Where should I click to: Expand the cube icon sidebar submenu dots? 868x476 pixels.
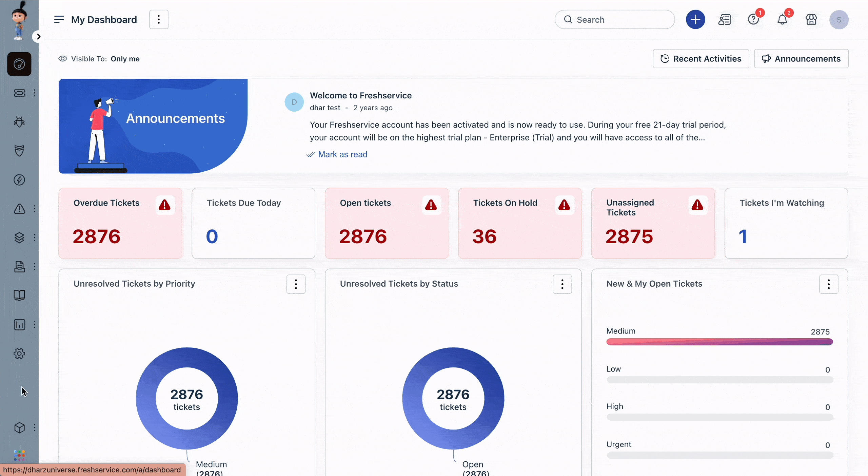point(35,427)
